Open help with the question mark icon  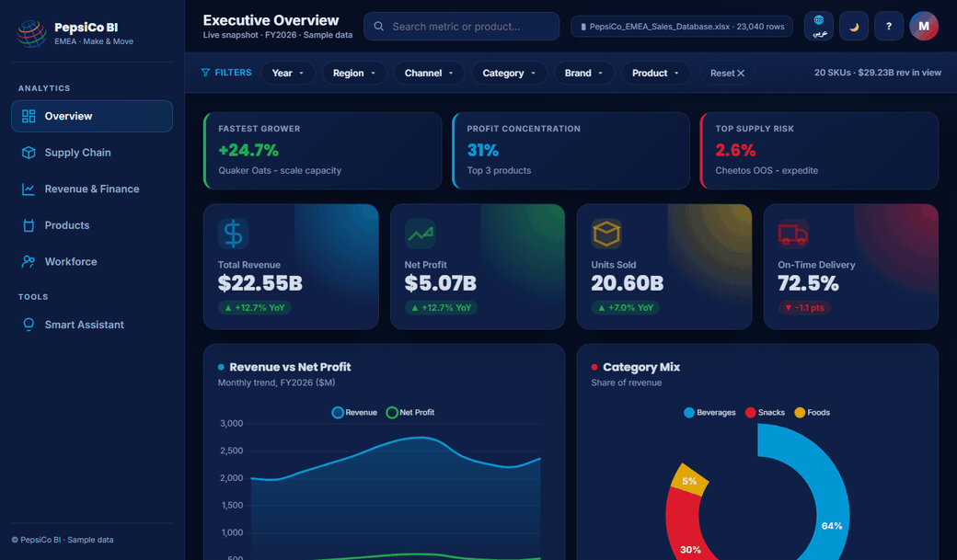pyautogui.click(x=889, y=27)
